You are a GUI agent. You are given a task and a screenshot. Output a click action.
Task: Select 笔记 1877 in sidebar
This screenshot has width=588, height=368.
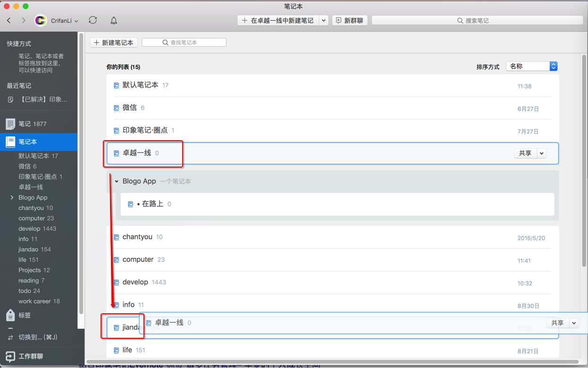pos(39,124)
